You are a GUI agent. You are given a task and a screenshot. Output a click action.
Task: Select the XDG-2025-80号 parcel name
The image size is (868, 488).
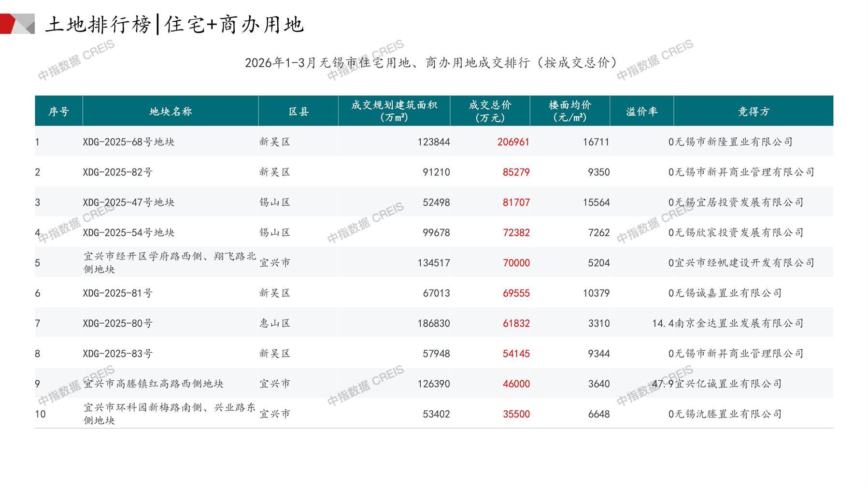click(117, 323)
